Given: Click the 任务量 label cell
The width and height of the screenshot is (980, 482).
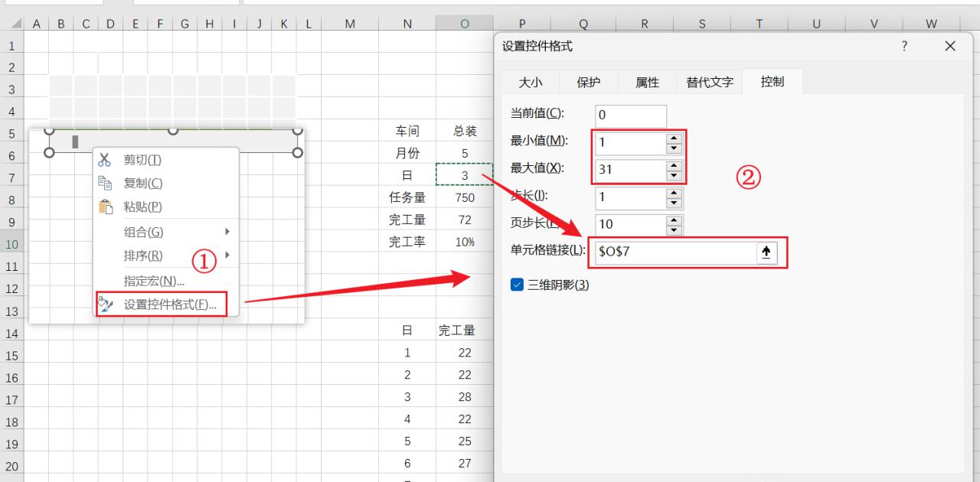Looking at the screenshot, I should point(407,197).
